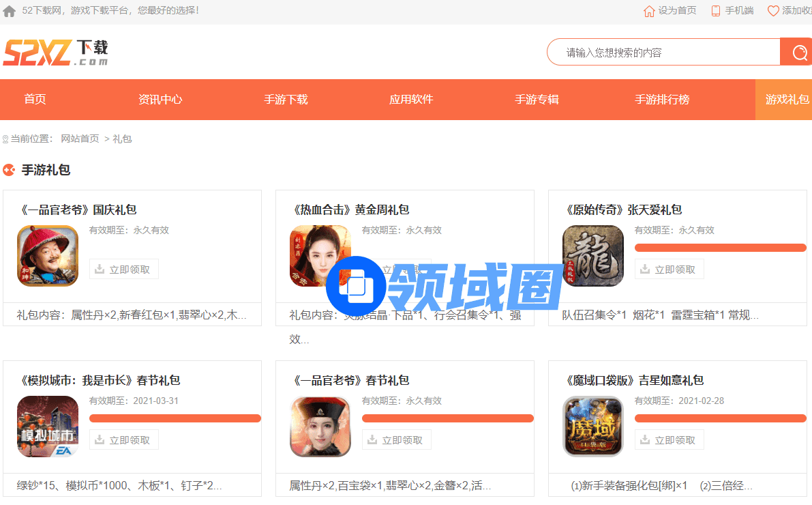Screen dimensions: 812x505
Task: Click the 魔域口袋版 game icon
Action: click(593, 427)
